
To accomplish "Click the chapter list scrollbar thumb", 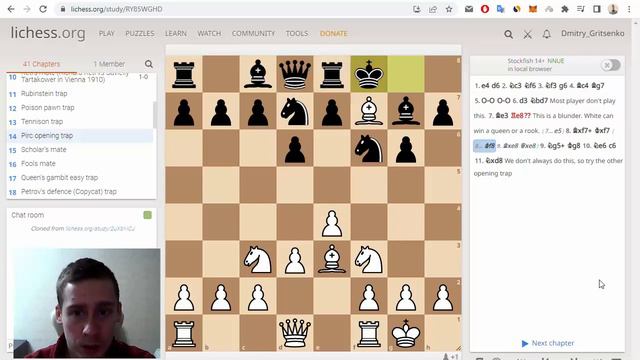I will pyautogui.click(x=155, y=115).
